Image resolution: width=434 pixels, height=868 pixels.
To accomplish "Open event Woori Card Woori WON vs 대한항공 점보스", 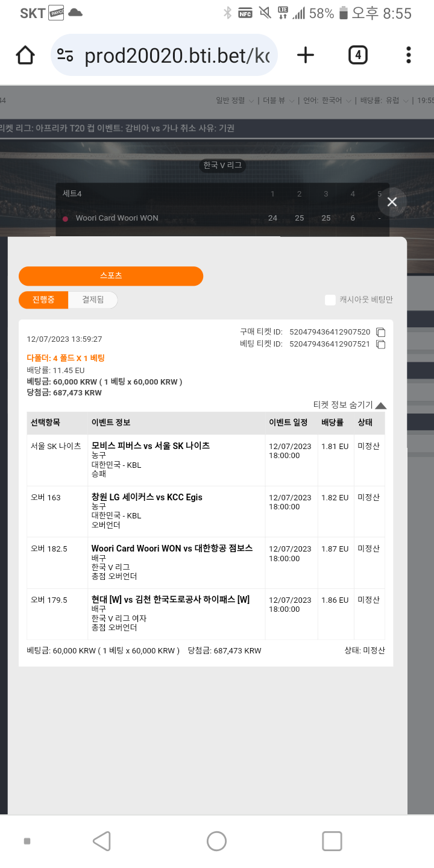I will [172, 549].
